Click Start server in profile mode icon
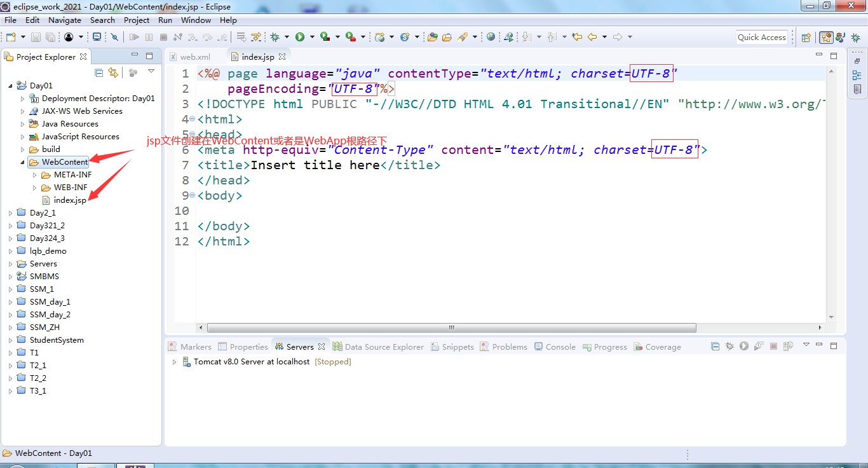The width and height of the screenshot is (868, 468). coord(759,347)
